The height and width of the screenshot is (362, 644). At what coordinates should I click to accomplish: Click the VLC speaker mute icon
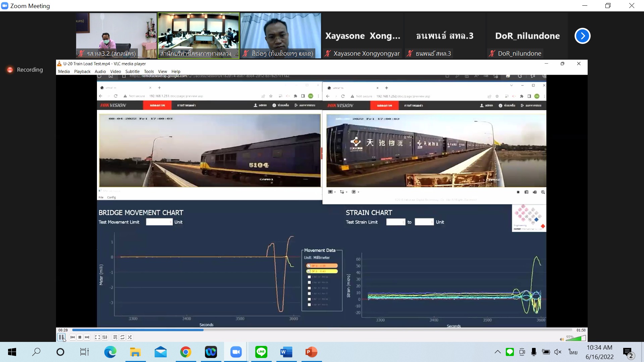(561, 339)
